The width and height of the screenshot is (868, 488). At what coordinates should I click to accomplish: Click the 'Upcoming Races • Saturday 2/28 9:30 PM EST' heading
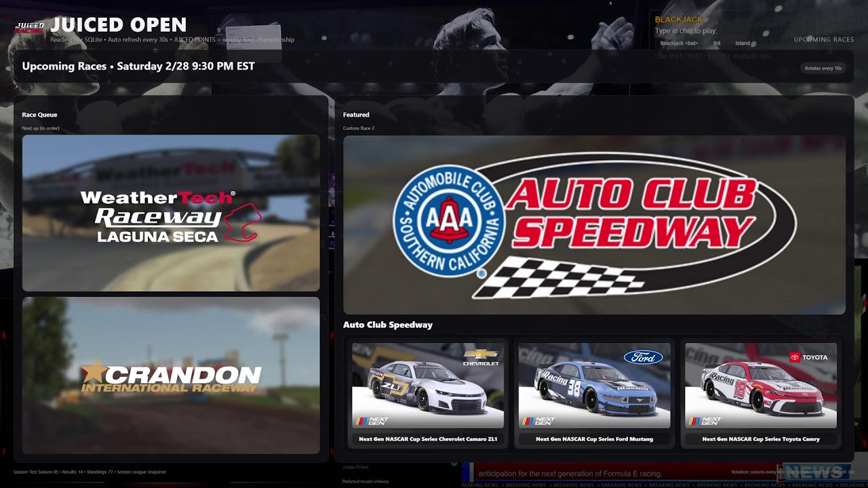(138, 66)
